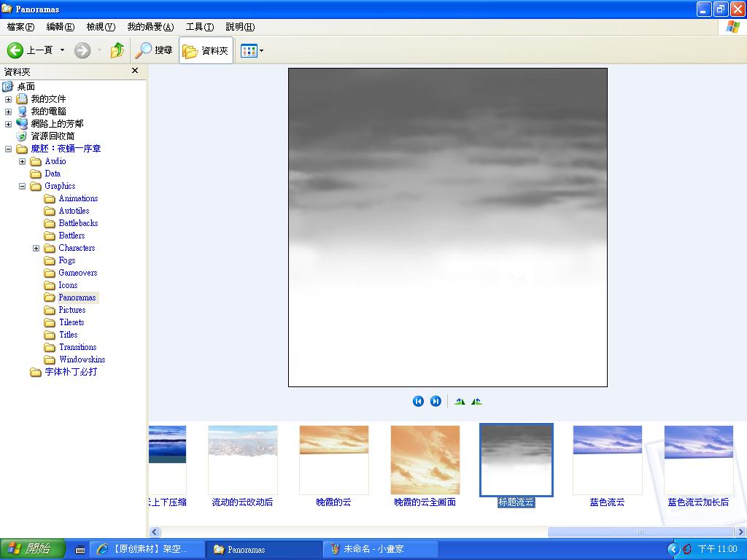Open the 檔案 menu
This screenshot has height=560, width=747.
pos(20,27)
